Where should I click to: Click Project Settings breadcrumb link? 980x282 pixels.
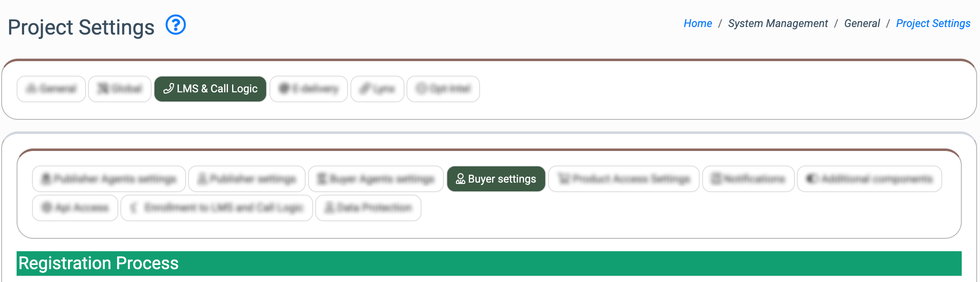(x=933, y=24)
